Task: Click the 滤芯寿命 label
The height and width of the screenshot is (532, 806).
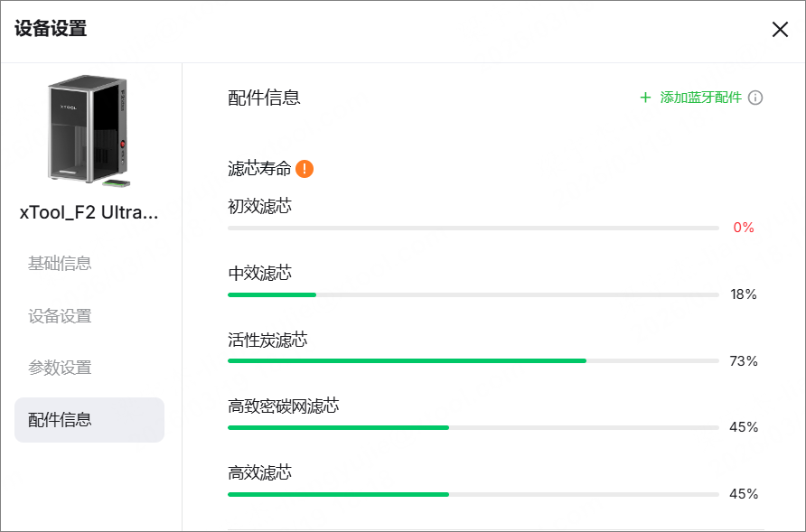Action: tap(259, 168)
